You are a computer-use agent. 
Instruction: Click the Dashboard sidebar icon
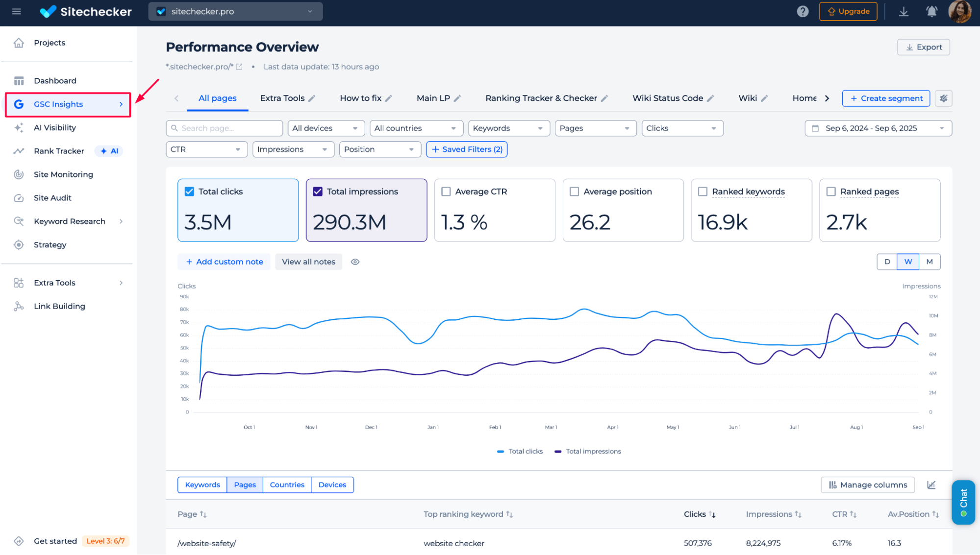[x=19, y=81]
